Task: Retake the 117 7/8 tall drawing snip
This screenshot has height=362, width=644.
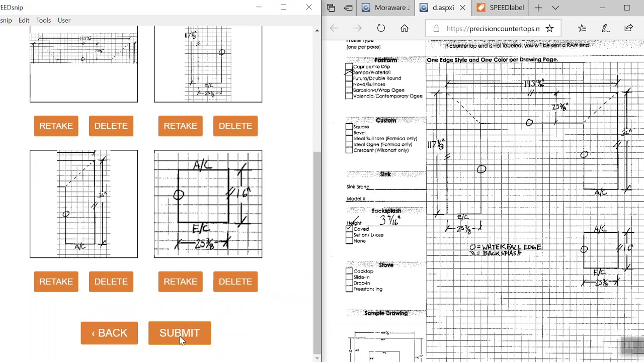Action: click(x=180, y=126)
